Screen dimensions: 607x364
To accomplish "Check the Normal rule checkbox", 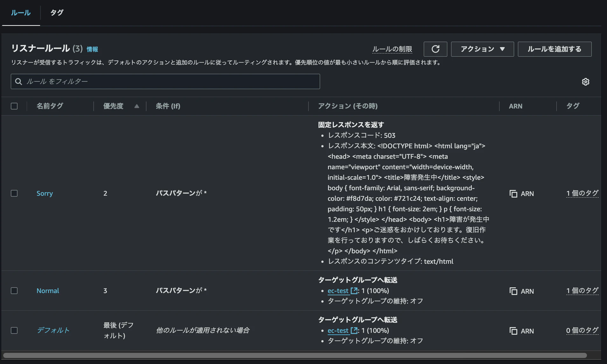I will tap(14, 290).
